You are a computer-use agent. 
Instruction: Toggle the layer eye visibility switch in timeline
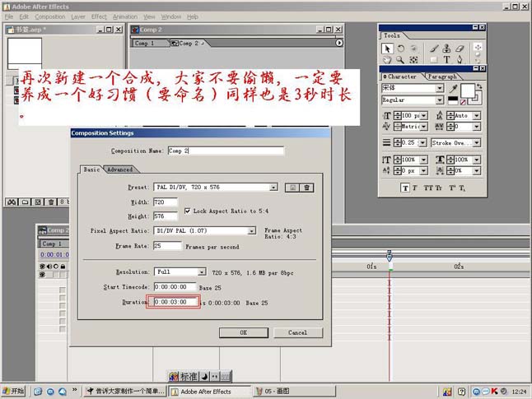coord(42,275)
